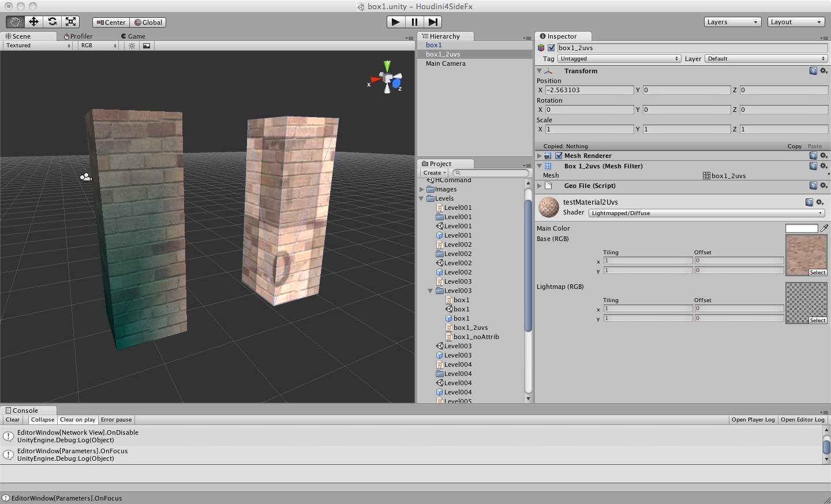Image resolution: width=831 pixels, height=504 pixels.
Task: Open the Shader dropdown Lightmapped/Diffuse
Action: click(x=706, y=213)
